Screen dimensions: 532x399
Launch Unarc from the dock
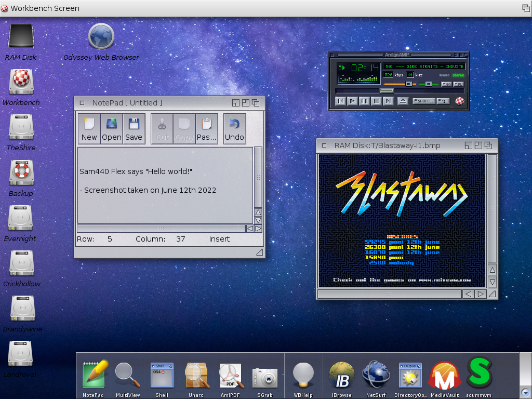point(196,375)
